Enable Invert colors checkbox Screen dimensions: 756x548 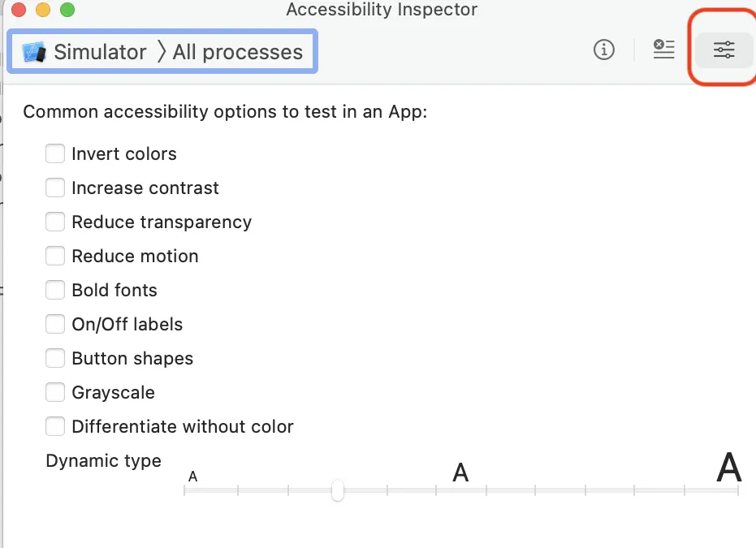pos(55,153)
